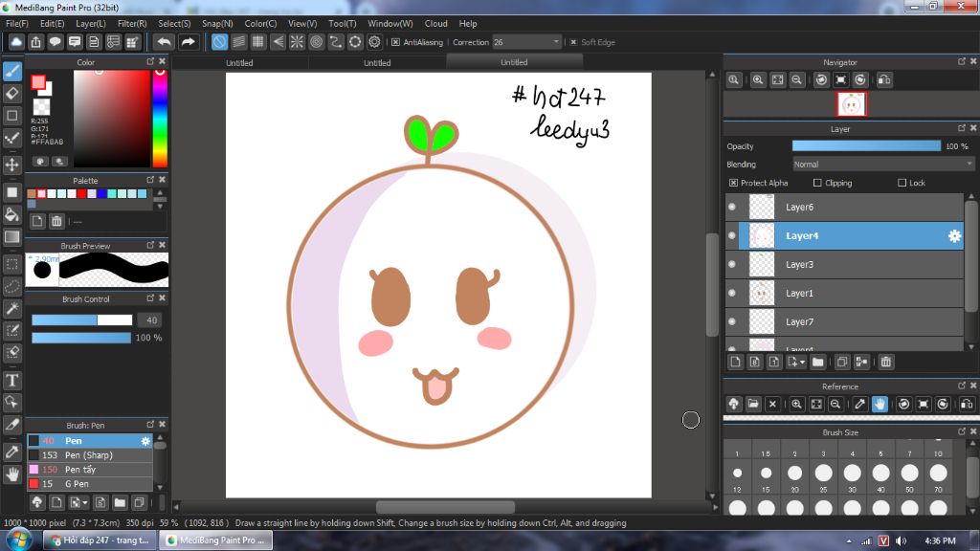Open a reference image file
The image size is (980, 551).
click(x=753, y=405)
